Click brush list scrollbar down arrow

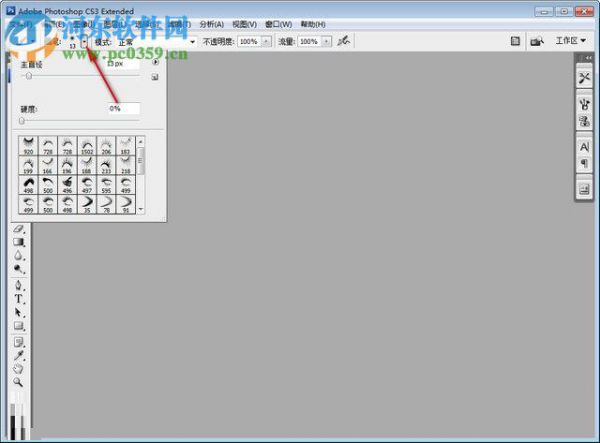(x=140, y=209)
